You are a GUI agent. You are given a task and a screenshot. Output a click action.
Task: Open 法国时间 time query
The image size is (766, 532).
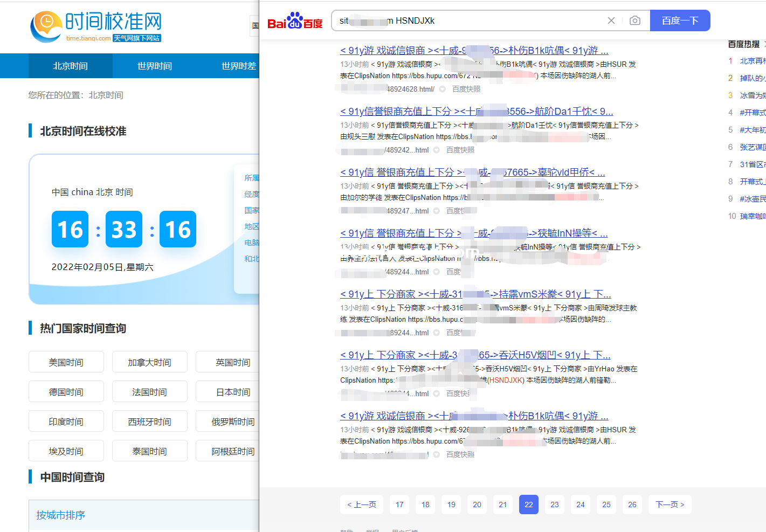(x=149, y=392)
